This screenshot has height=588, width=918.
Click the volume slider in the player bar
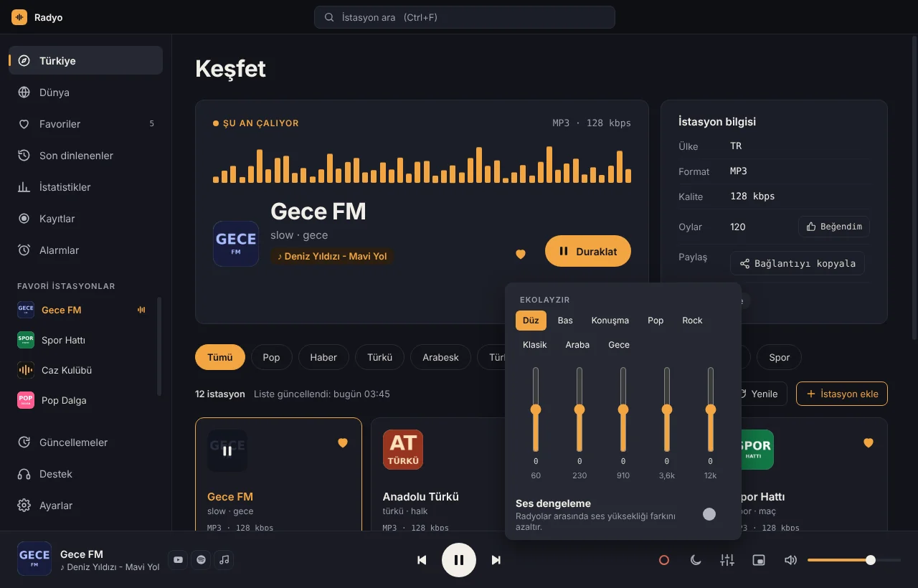854,560
